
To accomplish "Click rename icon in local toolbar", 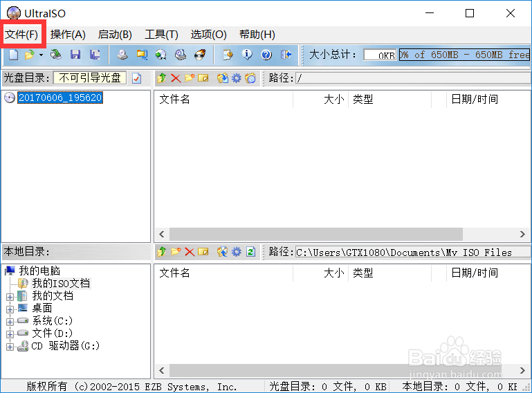I will (x=203, y=252).
